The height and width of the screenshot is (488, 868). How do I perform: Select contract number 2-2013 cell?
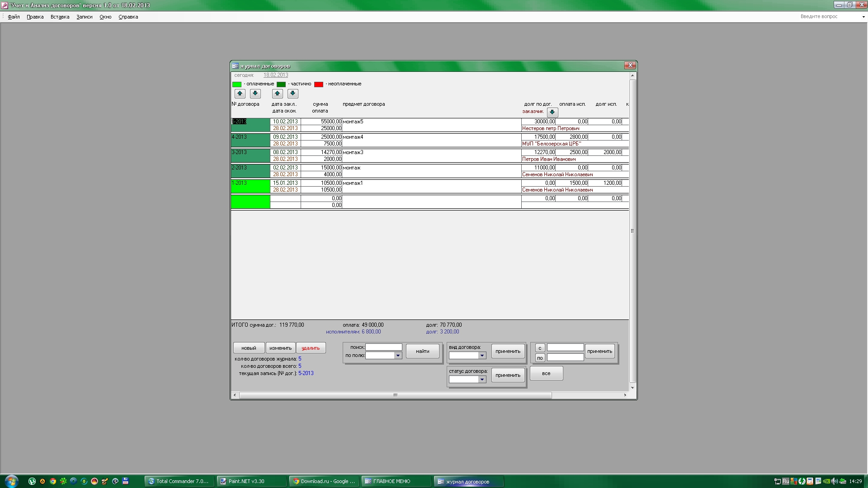pyautogui.click(x=250, y=171)
